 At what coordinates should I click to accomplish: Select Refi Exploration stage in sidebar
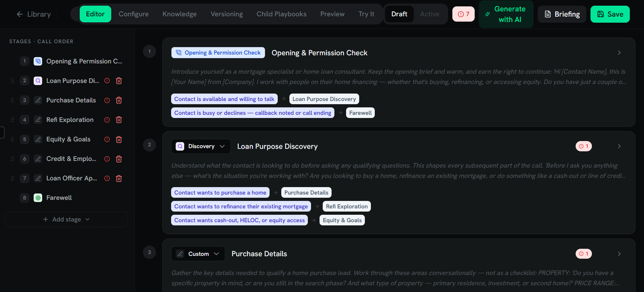point(70,120)
